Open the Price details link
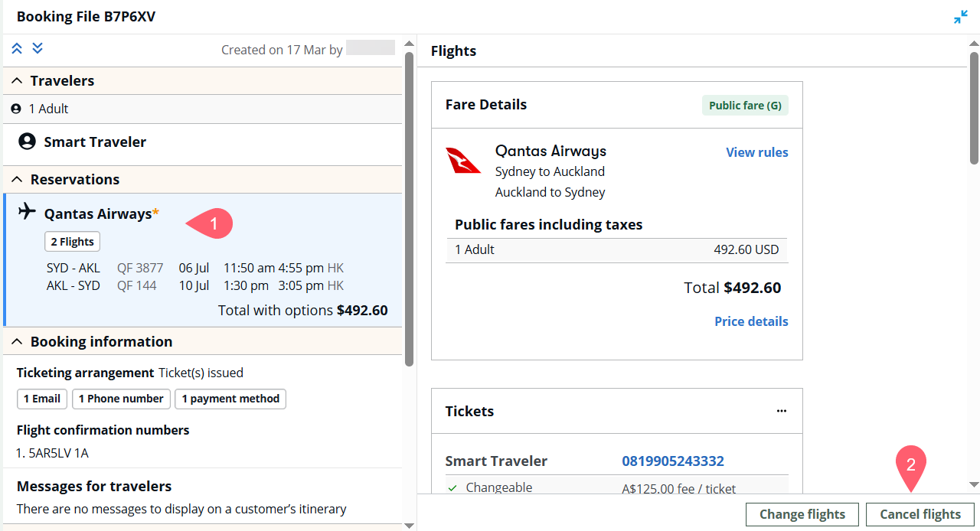 [751, 321]
